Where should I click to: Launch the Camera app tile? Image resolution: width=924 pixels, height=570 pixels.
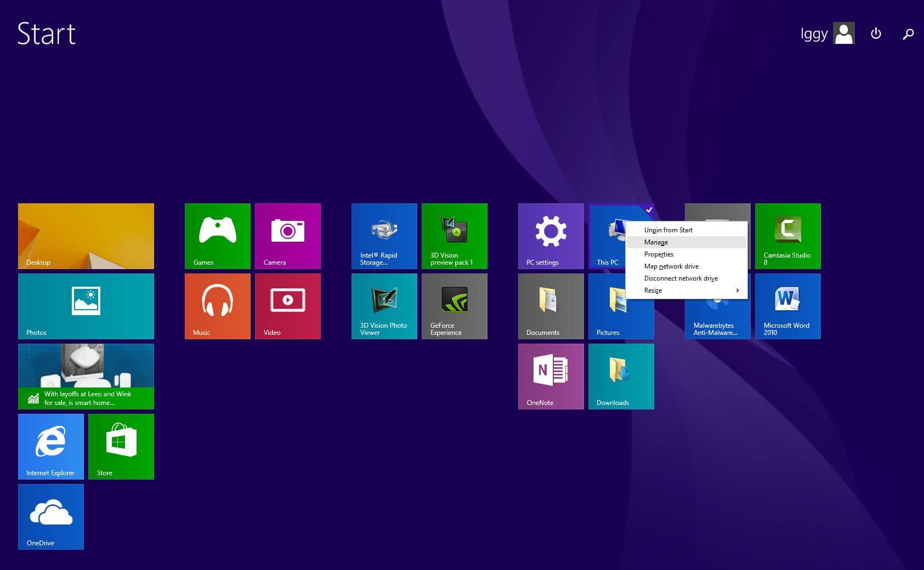coord(287,236)
